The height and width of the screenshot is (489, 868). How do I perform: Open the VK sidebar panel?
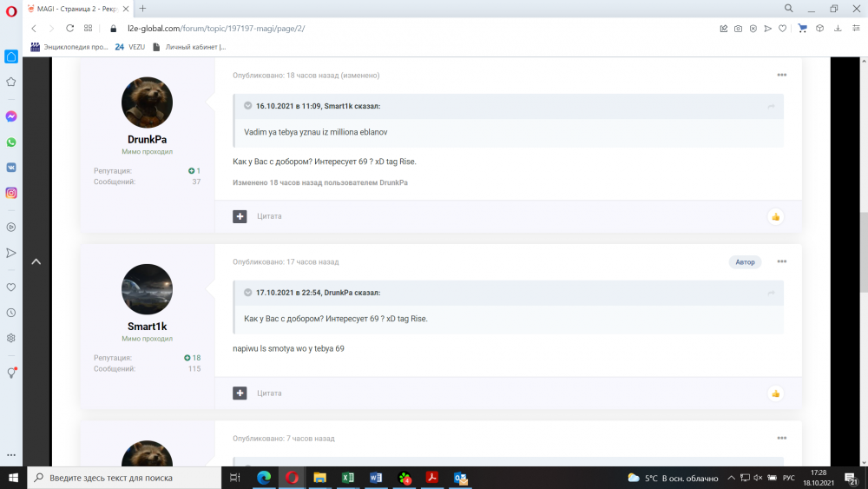coord(11,167)
